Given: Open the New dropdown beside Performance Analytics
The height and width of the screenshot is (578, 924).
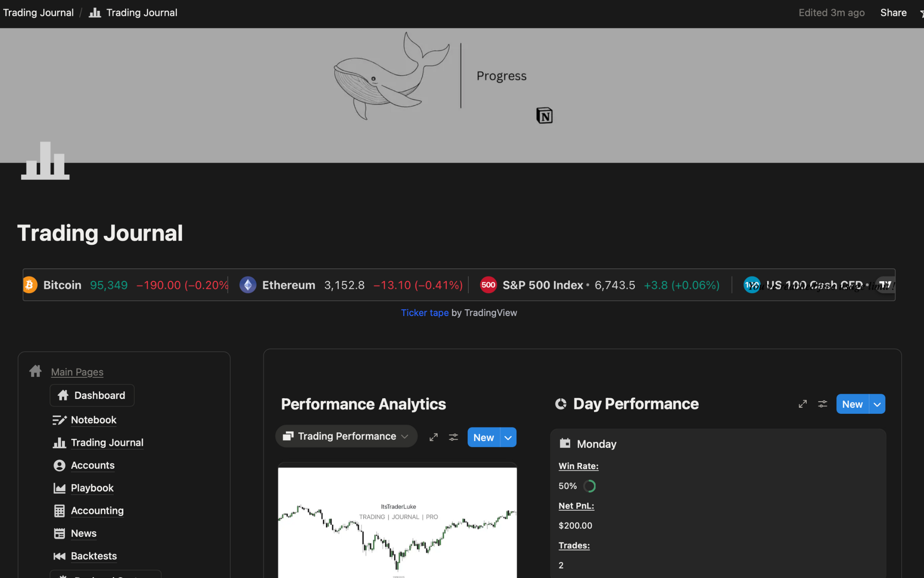Looking at the screenshot, I should pyautogui.click(x=508, y=437).
